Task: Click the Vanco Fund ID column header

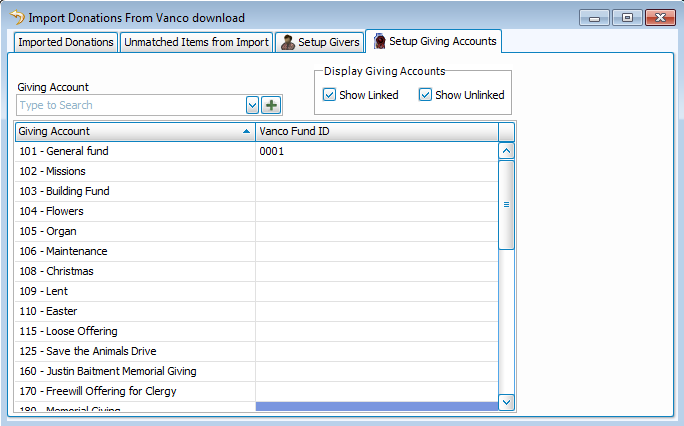Action: 376,131
